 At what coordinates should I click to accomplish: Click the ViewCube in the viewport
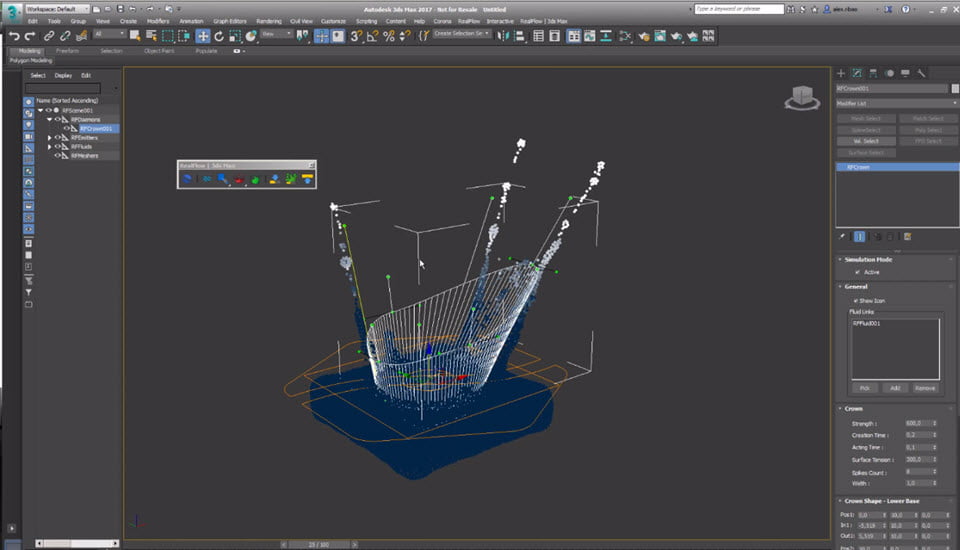pos(802,97)
